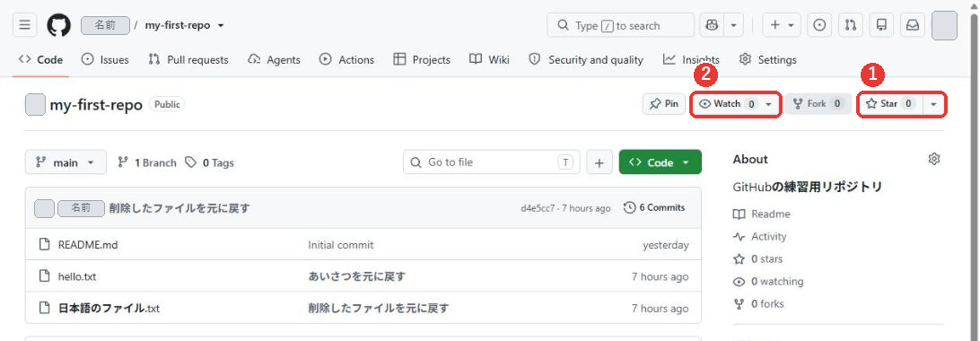Go to GitHub home via Octocat logo

point(58,26)
